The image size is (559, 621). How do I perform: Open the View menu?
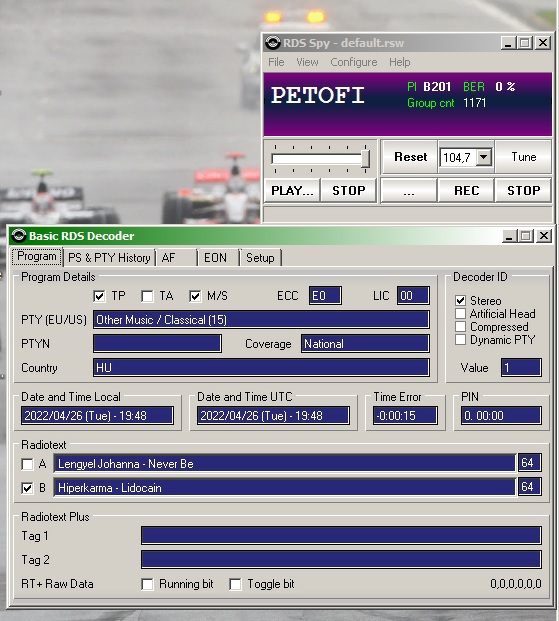(307, 62)
